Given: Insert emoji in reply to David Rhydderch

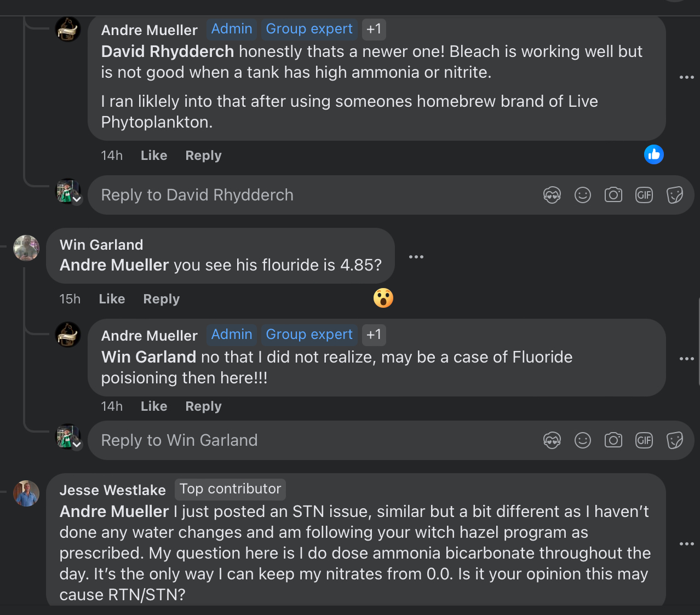Looking at the screenshot, I should point(582,195).
